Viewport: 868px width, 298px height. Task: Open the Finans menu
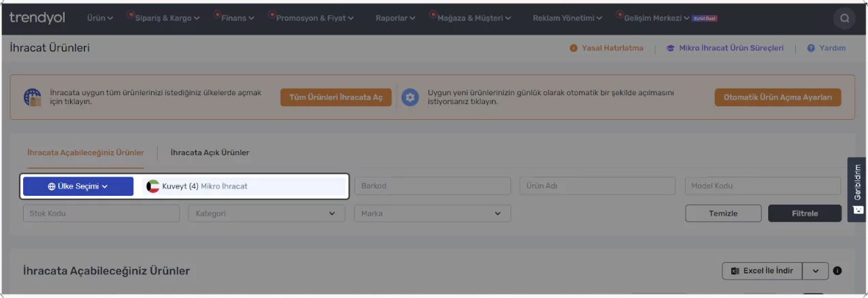coord(237,18)
